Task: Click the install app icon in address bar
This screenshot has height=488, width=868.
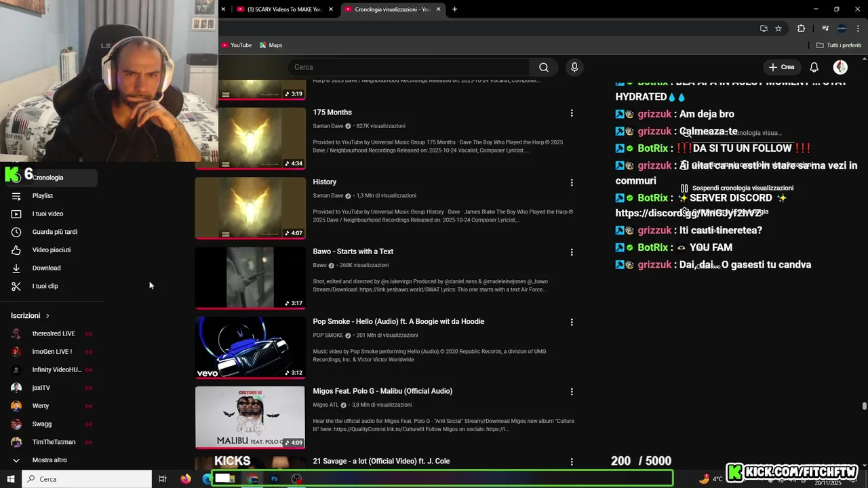Action: [764, 28]
